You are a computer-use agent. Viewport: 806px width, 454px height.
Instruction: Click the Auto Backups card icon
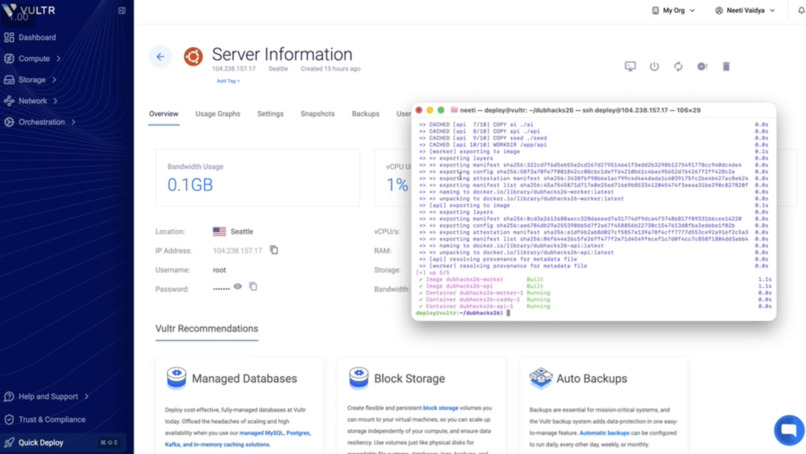click(x=541, y=378)
